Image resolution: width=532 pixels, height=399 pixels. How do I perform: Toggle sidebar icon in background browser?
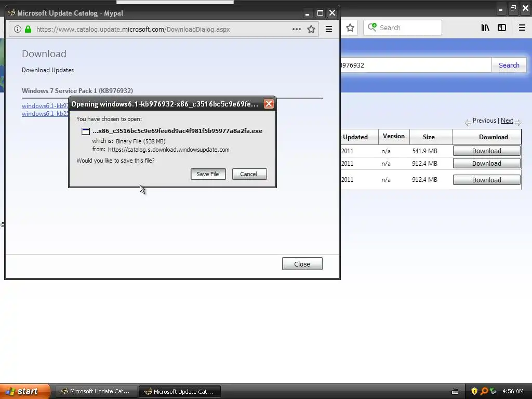(502, 28)
